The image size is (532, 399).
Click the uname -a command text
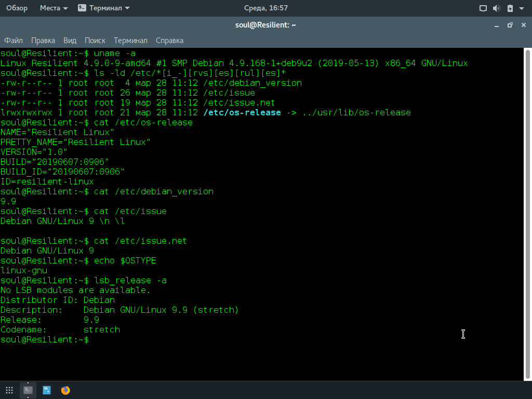[x=115, y=54]
